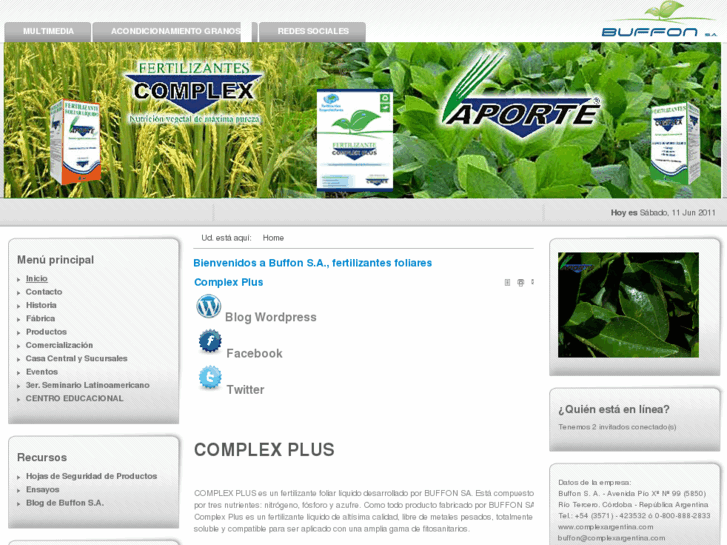727x545 pixels.
Task: Click the print article icon
Action: [521, 282]
